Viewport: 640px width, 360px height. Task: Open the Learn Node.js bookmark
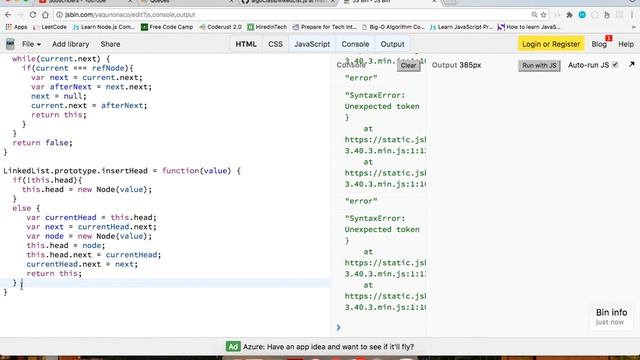click(x=104, y=27)
